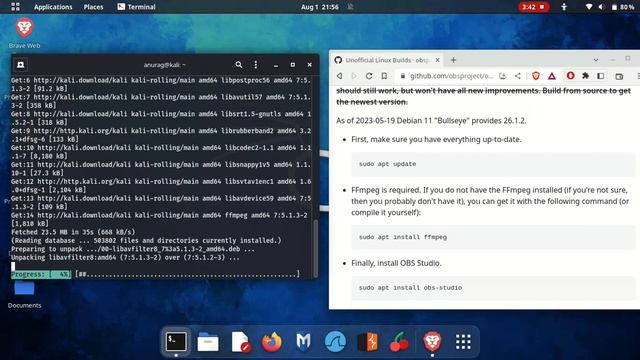The image size is (640, 360).
Task: Click the volume icon in top bar
Action: 601,7
